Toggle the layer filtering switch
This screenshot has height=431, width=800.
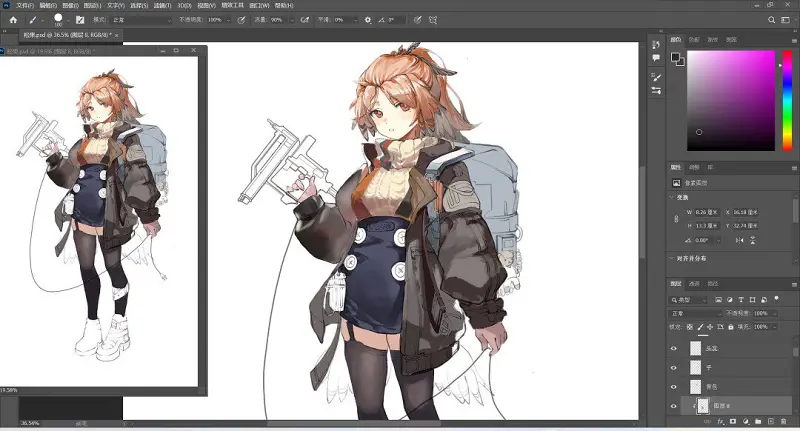click(x=777, y=298)
